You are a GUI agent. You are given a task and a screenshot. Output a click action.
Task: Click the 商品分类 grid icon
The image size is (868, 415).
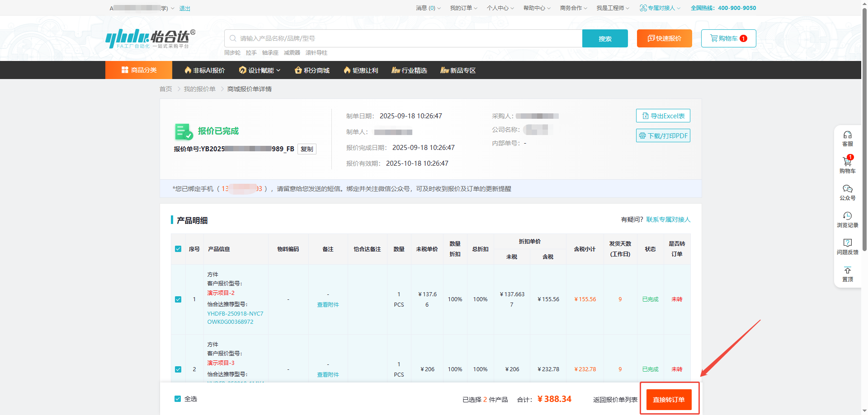coord(125,70)
